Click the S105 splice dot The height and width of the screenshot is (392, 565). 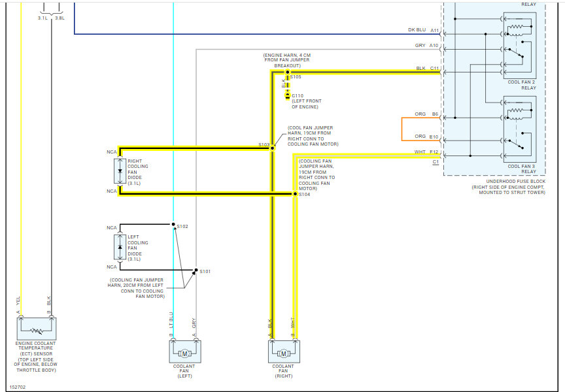287,73
